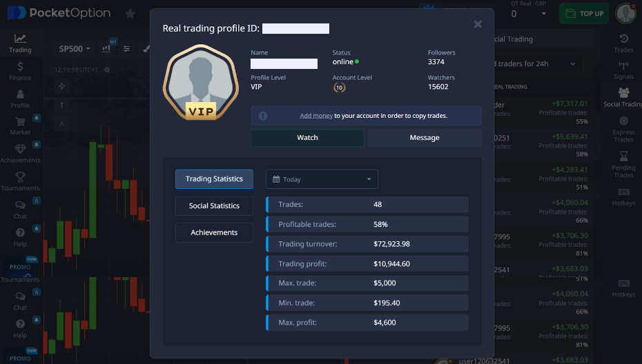Select the Trading Statistics tab
The height and width of the screenshot is (364, 642).
click(x=214, y=179)
